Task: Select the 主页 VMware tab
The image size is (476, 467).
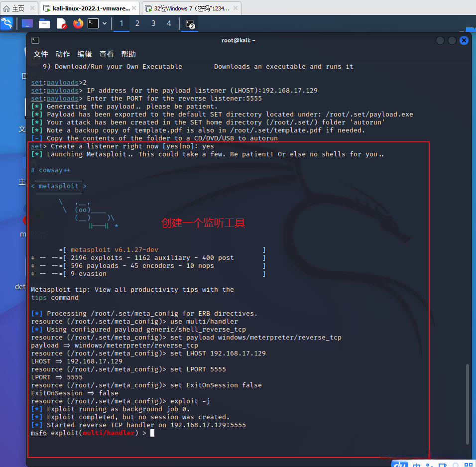Action: tap(18, 8)
